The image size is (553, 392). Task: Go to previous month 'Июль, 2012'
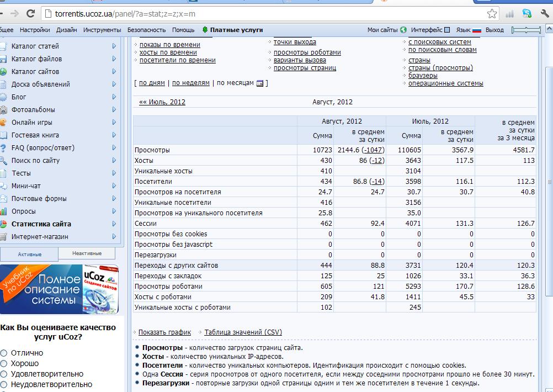(162, 102)
